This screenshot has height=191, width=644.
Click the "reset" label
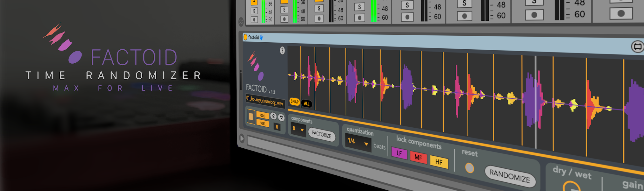pos(470,153)
